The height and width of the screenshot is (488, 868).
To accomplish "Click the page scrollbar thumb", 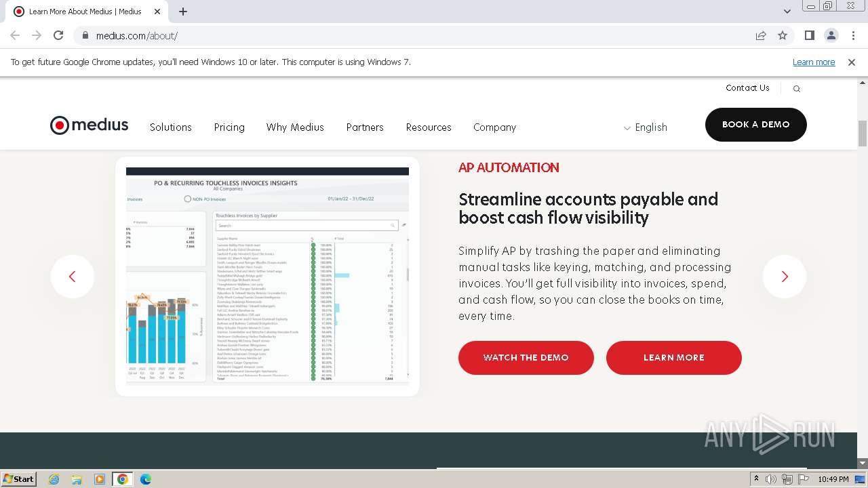I will click(x=863, y=134).
